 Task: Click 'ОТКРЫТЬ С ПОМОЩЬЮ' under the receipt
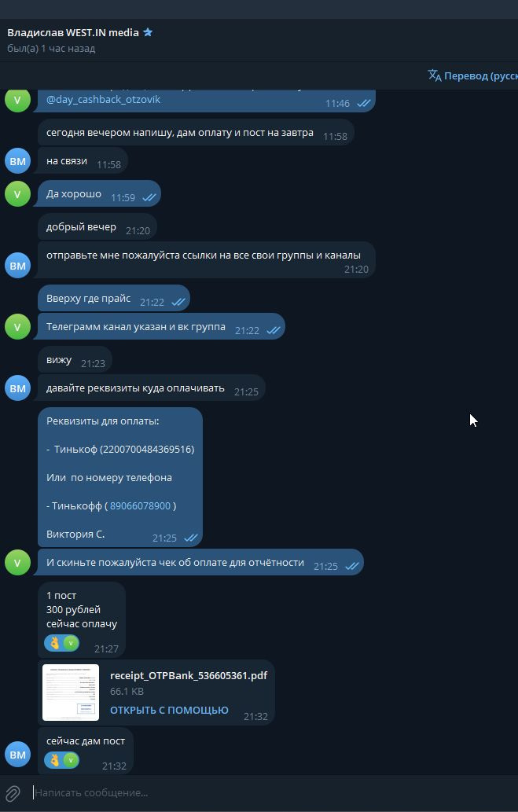[169, 710]
